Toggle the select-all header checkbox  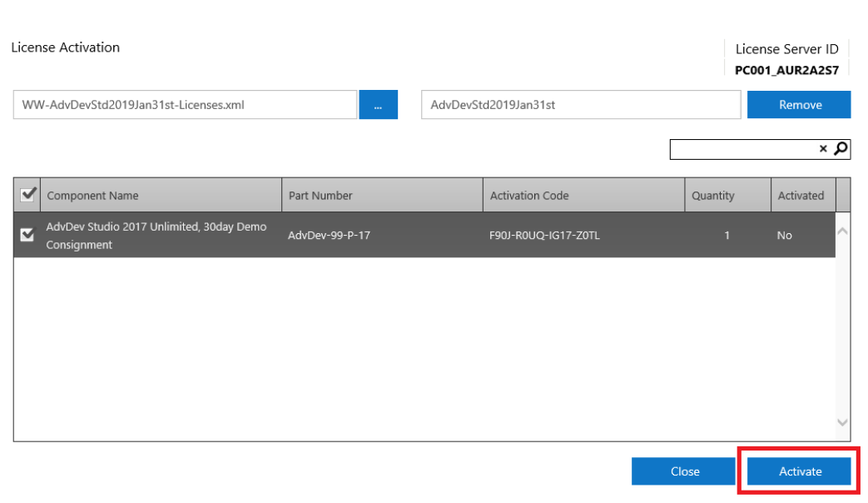click(27, 194)
